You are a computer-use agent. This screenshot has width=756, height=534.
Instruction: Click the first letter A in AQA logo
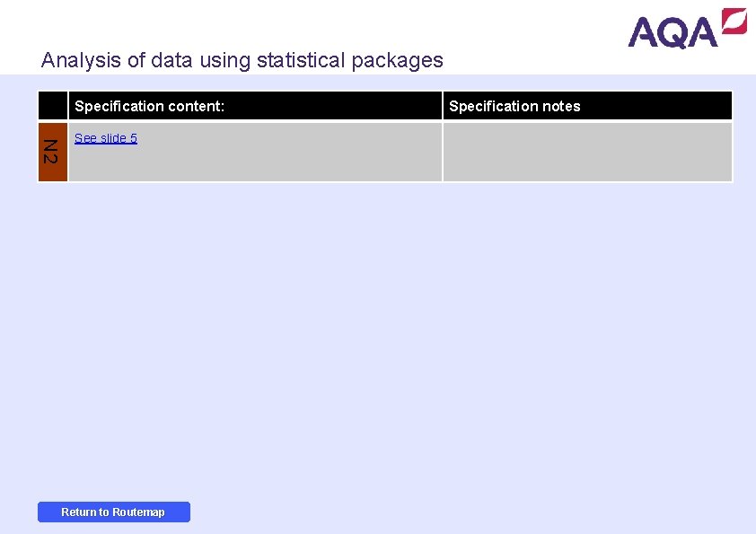tap(643, 32)
